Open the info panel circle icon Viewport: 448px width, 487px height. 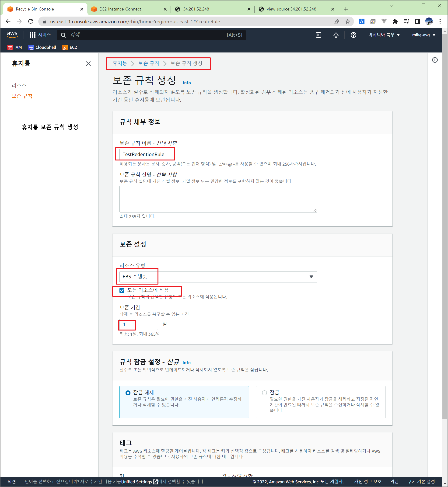pyautogui.click(x=435, y=60)
